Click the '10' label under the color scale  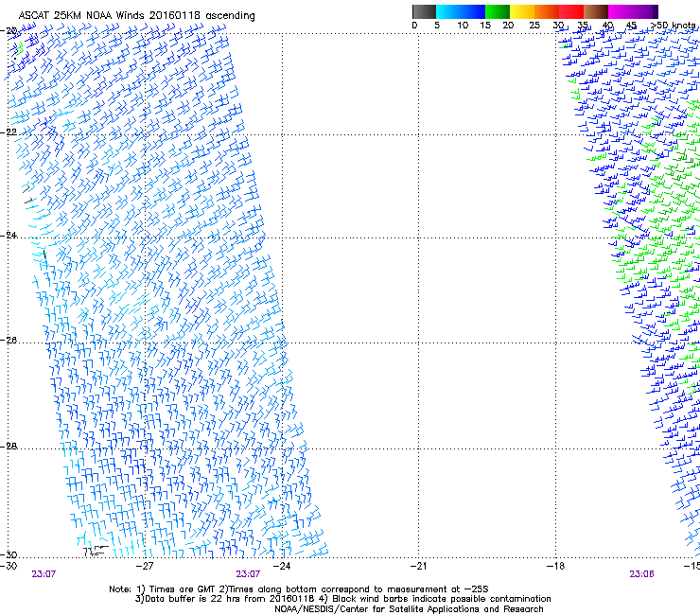[x=463, y=26]
